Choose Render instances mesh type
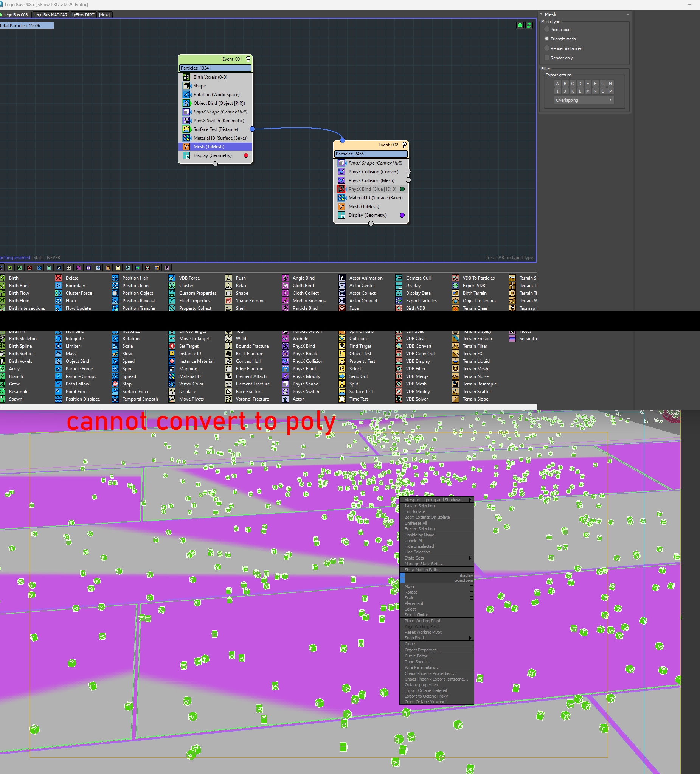Image resolution: width=700 pixels, height=774 pixels. click(x=547, y=48)
